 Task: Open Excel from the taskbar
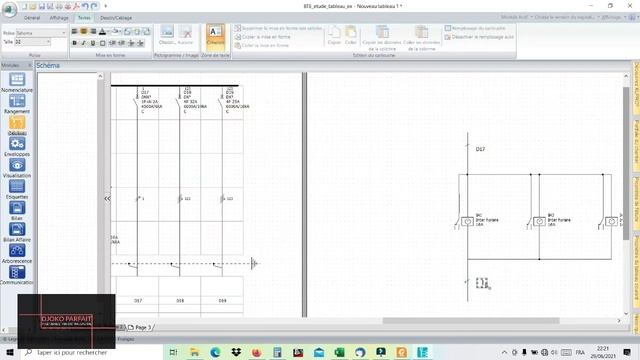pyautogui.click(x=339, y=352)
